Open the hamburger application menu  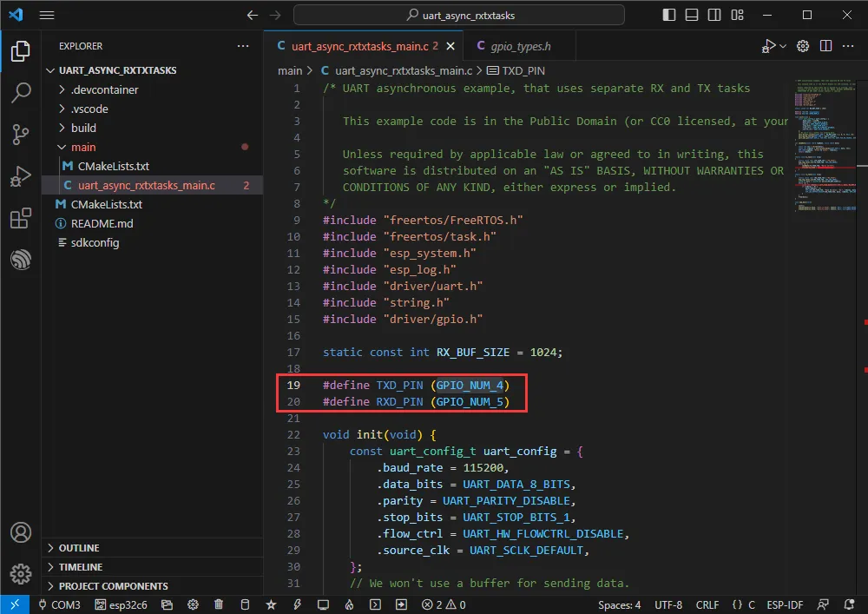pyautogui.click(x=47, y=16)
